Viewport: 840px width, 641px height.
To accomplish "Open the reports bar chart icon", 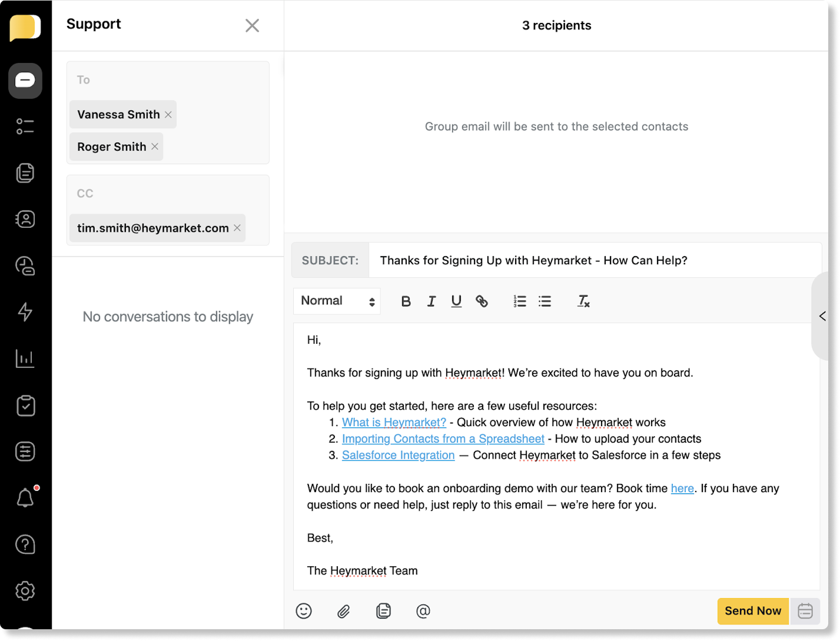I will click(25, 358).
